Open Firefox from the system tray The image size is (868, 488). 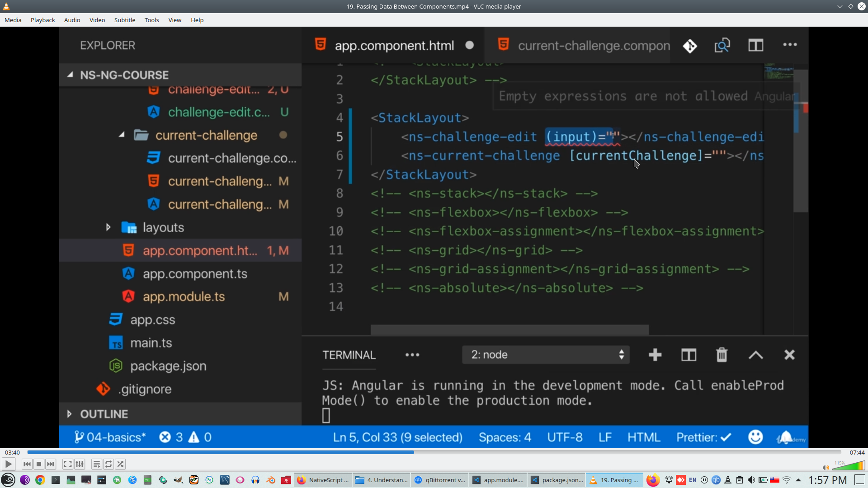click(652, 480)
